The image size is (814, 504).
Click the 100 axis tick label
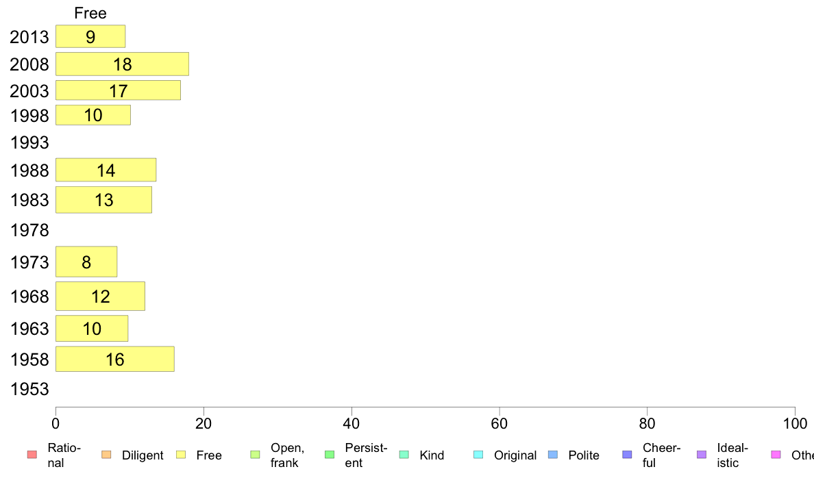[795, 424]
